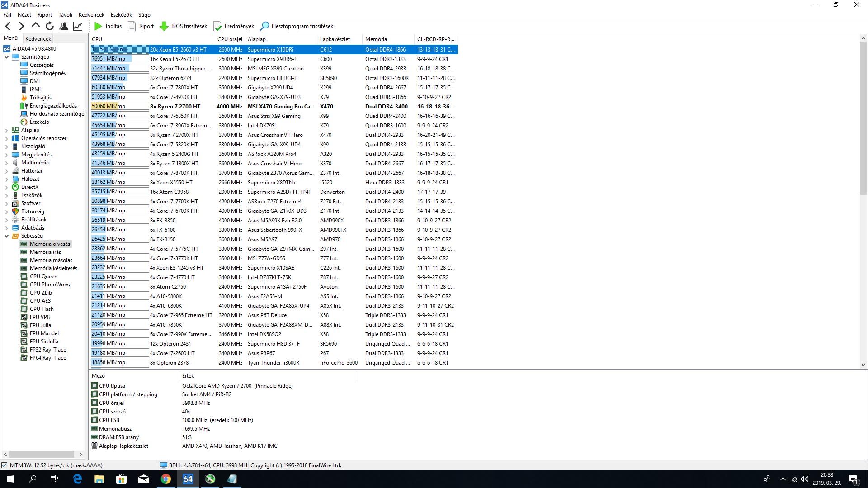Open the Riport menu in the menu bar

tap(45, 15)
